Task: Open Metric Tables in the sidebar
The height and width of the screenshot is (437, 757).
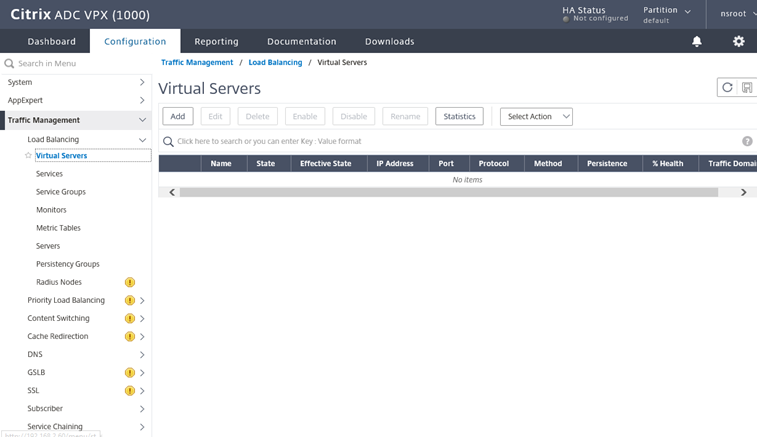Action: (58, 228)
